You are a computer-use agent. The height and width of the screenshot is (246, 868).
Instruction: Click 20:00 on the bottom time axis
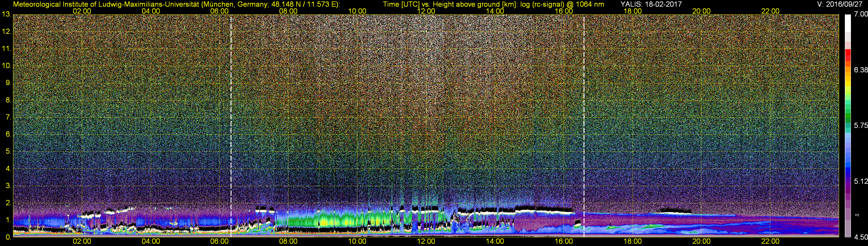point(702,241)
